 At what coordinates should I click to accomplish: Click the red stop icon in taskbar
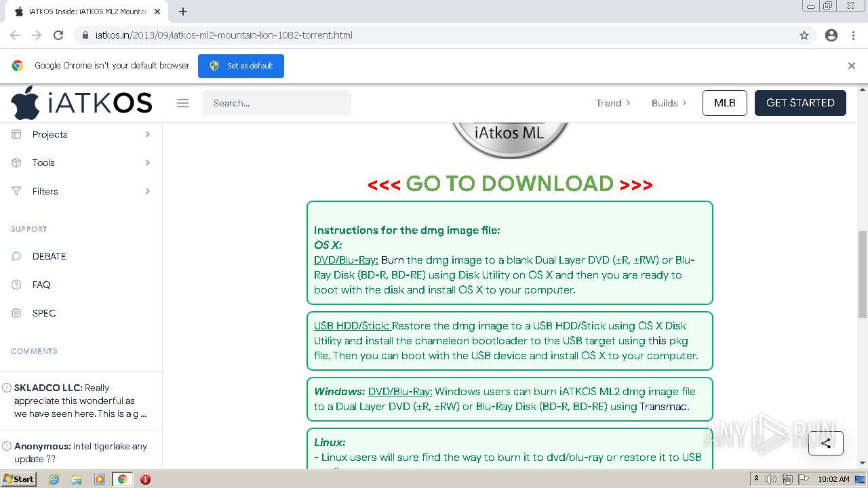click(x=145, y=479)
